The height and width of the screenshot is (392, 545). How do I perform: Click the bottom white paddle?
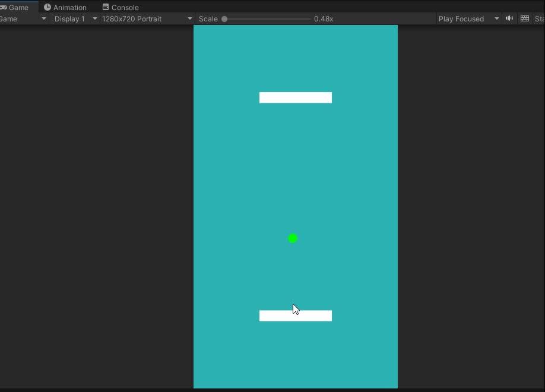(295, 315)
